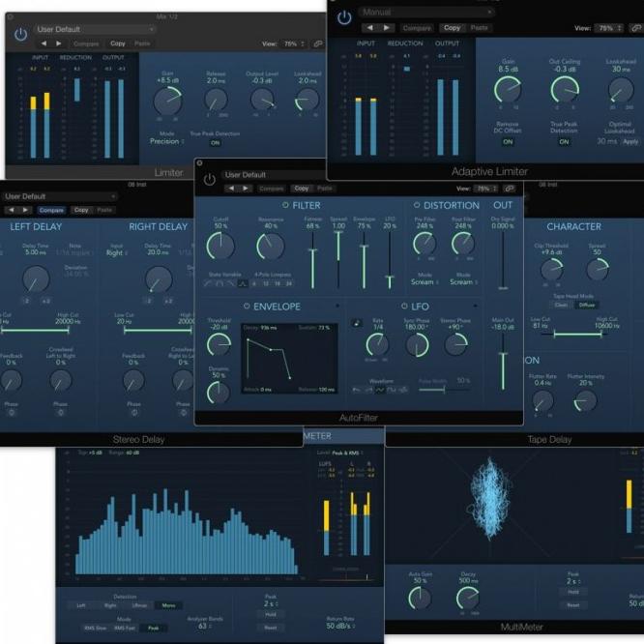
Task: Click Reset in the MultiMeter analyzer
Action: pos(270,628)
